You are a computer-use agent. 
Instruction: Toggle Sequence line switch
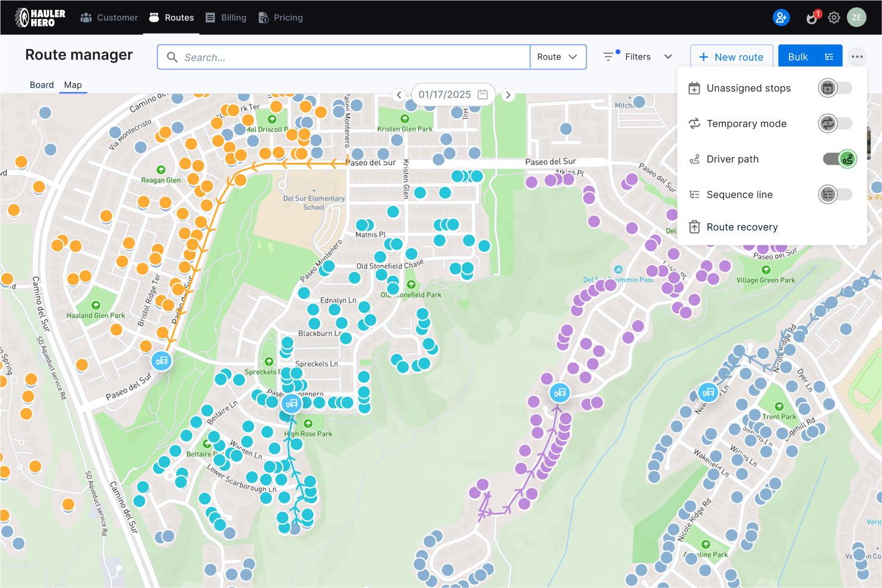836,195
